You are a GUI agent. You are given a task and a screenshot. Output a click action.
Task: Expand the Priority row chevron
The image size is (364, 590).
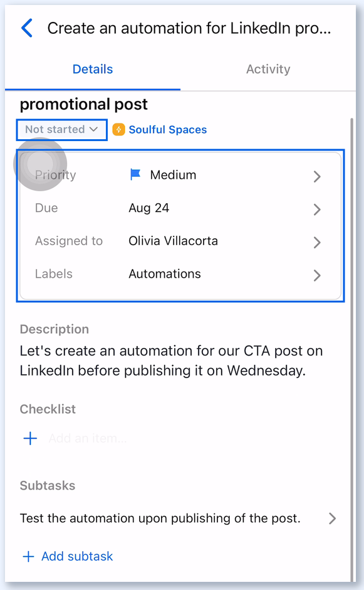click(317, 176)
